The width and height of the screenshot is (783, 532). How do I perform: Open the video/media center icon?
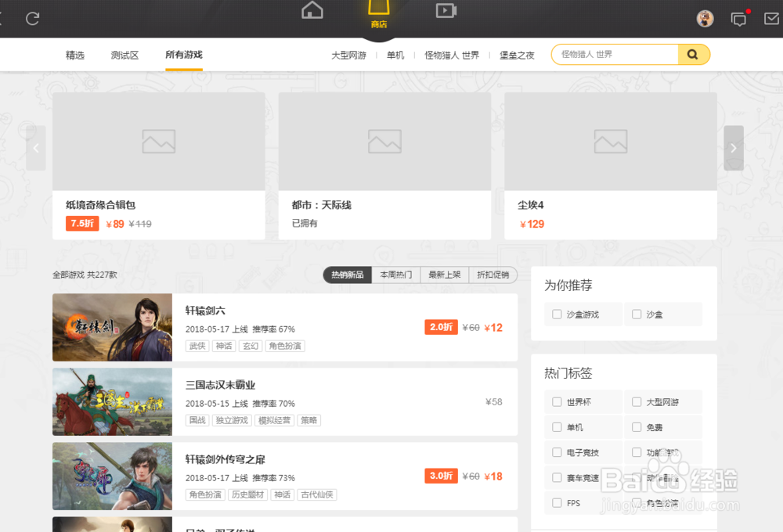[x=446, y=11]
